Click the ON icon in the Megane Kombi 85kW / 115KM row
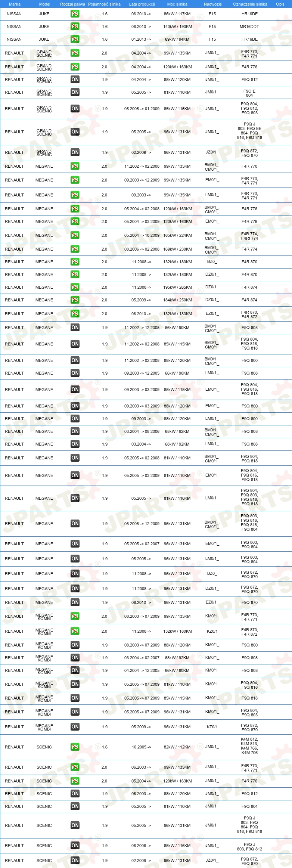This screenshot has height=868, width=292. (75, 698)
